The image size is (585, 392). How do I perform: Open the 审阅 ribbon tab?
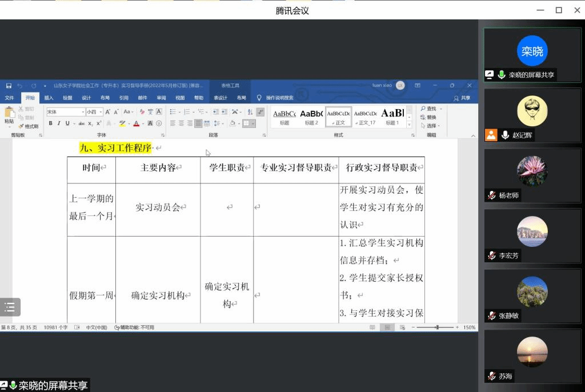click(x=162, y=98)
